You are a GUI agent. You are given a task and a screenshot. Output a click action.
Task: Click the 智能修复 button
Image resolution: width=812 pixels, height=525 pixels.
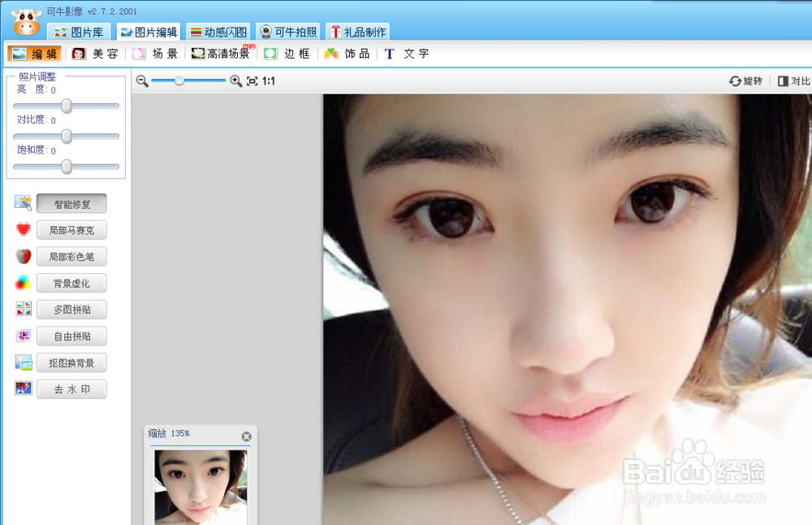[x=71, y=204]
